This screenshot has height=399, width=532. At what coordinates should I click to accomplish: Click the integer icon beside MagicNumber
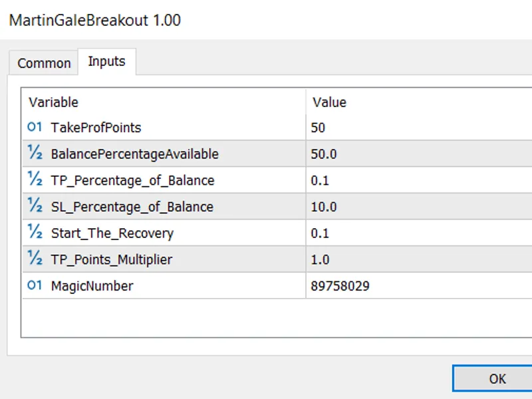click(x=35, y=285)
